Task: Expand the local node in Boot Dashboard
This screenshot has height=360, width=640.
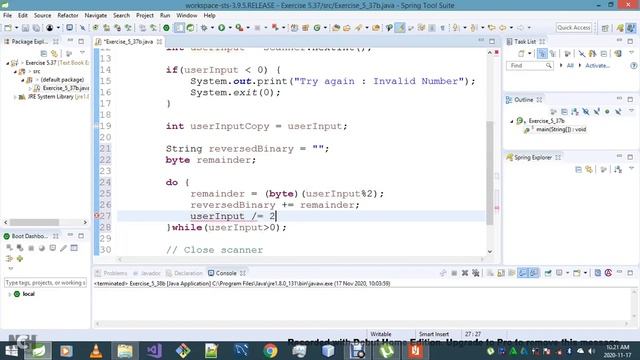Action: [9, 294]
